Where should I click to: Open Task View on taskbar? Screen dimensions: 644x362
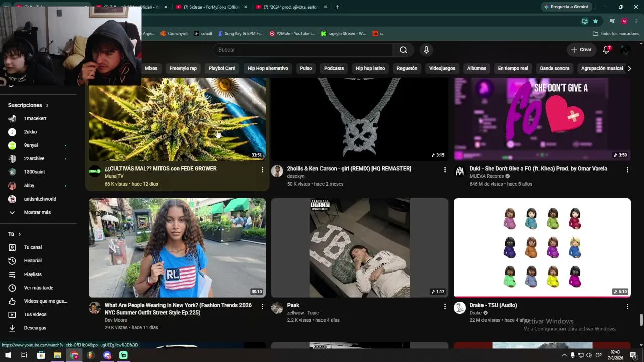point(24,355)
